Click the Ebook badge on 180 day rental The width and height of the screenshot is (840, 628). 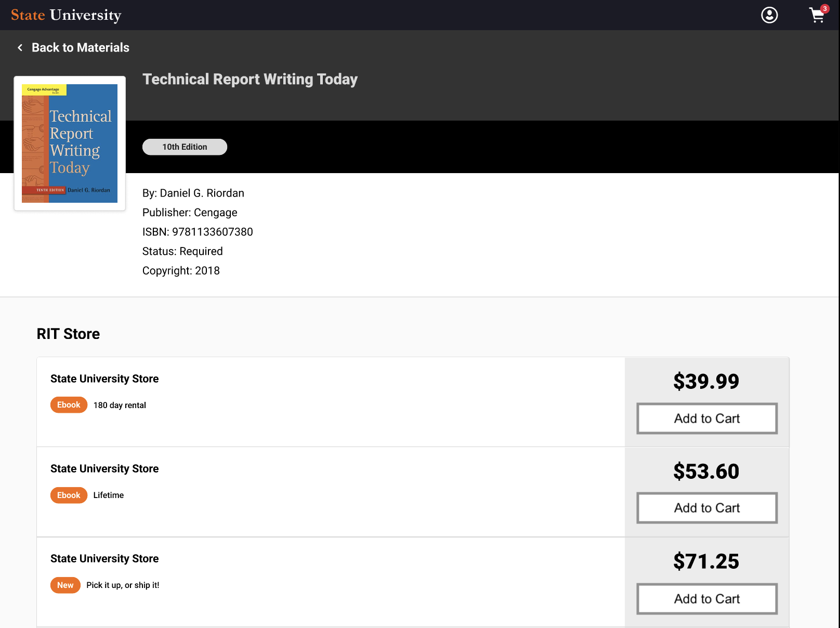click(69, 405)
